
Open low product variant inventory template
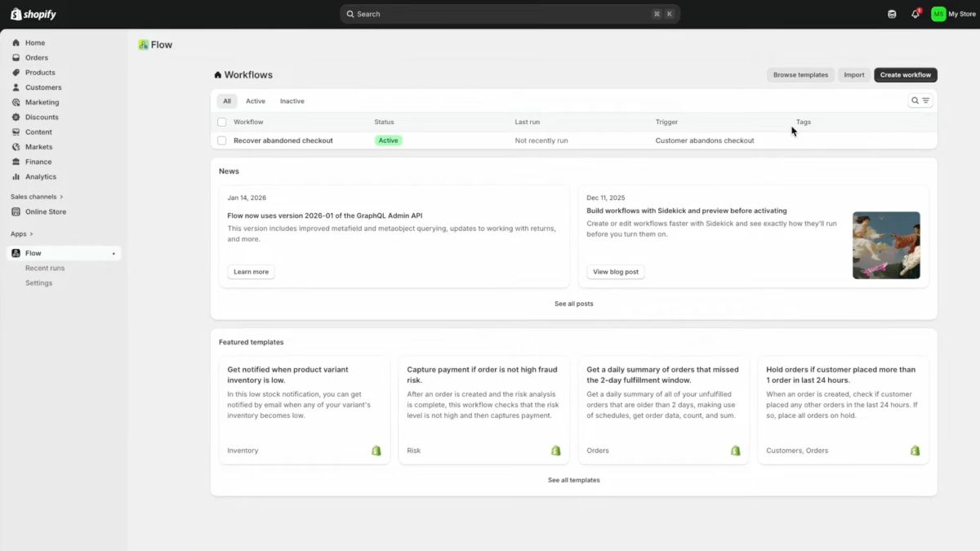pos(305,410)
